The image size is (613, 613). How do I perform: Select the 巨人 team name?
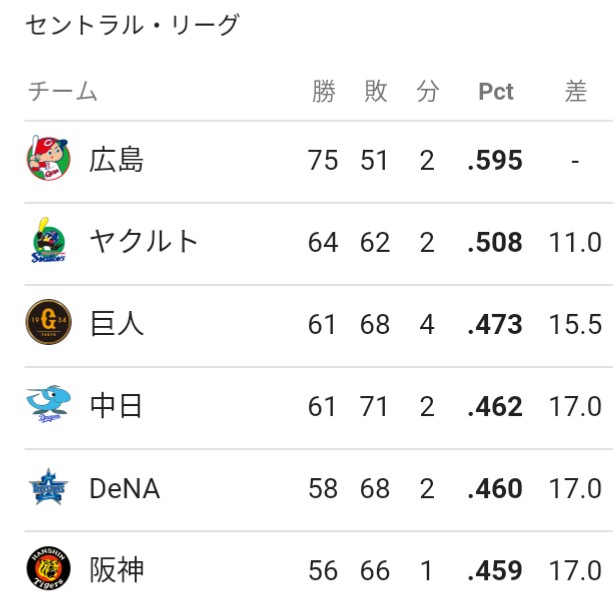pyautogui.click(x=117, y=324)
